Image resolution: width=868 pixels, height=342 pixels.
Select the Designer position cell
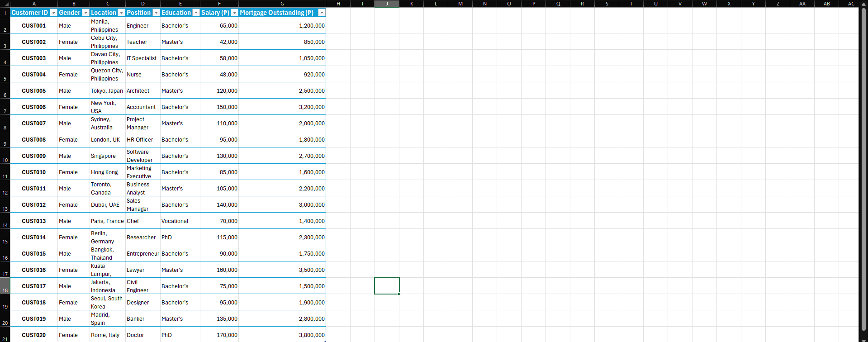(143, 302)
